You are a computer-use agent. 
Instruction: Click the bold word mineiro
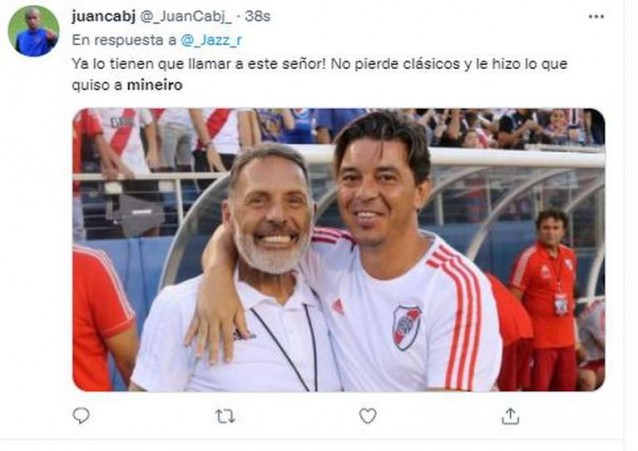155,85
